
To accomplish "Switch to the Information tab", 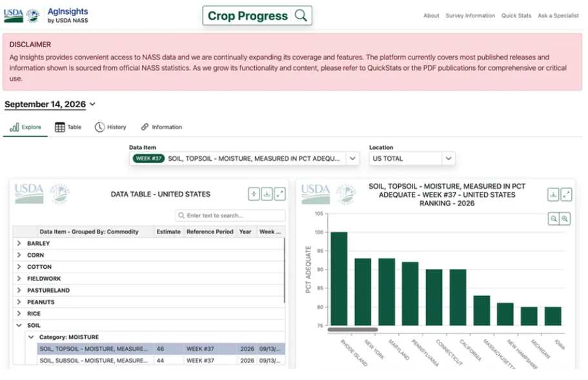I will pyautogui.click(x=161, y=127).
